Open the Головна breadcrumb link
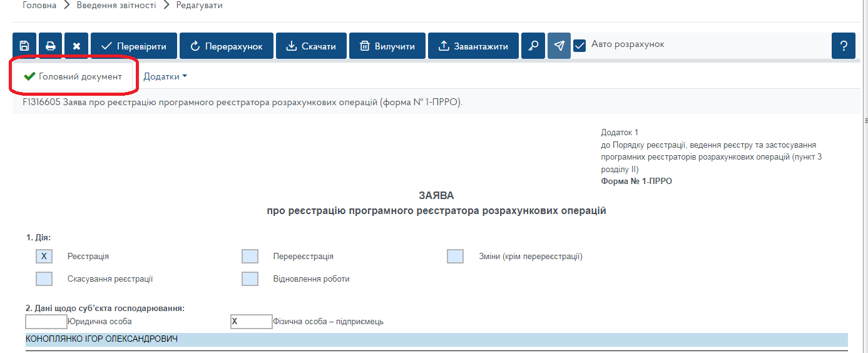 coord(39,6)
